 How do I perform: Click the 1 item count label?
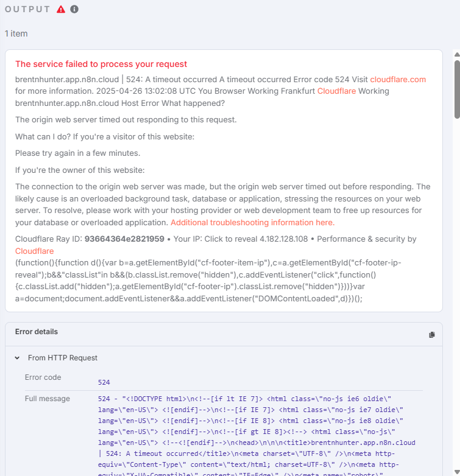(16, 33)
